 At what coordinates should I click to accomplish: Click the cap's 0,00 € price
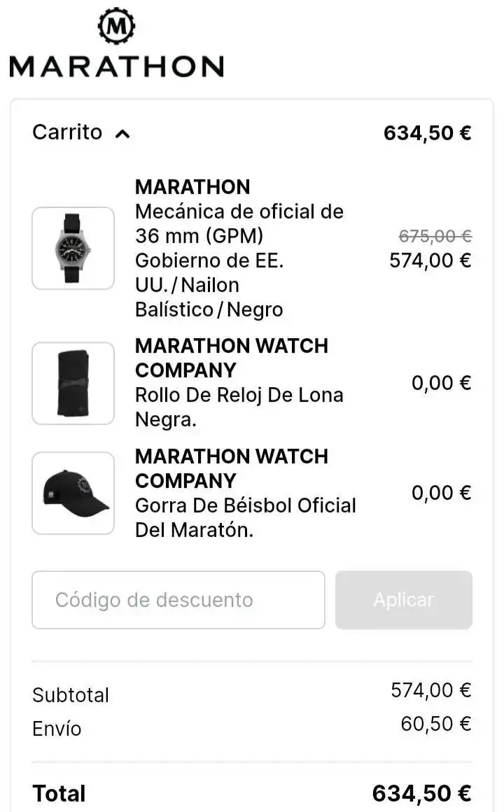click(x=441, y=493)
